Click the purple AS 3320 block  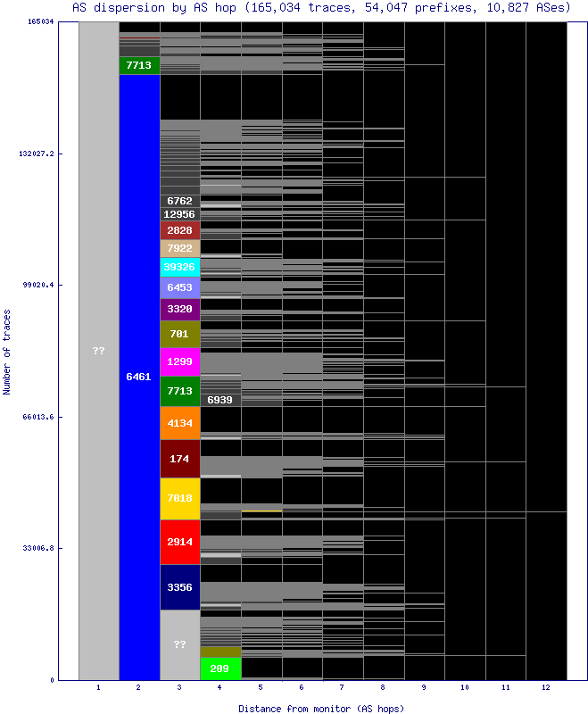(179, 310)
